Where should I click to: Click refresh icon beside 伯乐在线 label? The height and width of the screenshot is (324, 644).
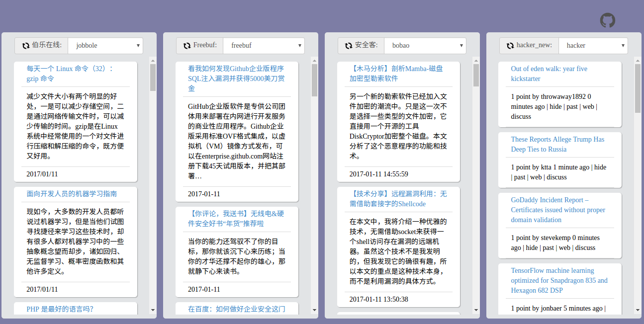(26, 46)
